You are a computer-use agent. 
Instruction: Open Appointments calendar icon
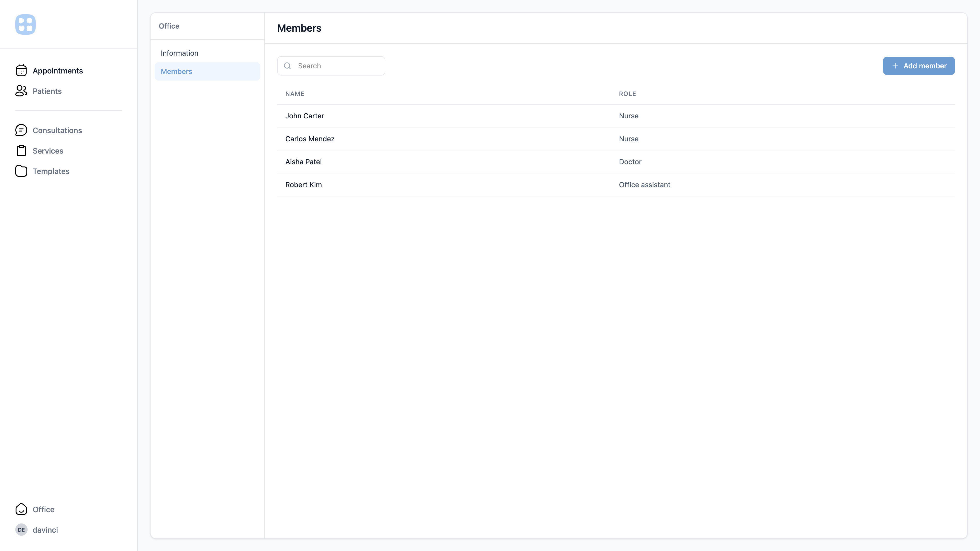point(21,71)
